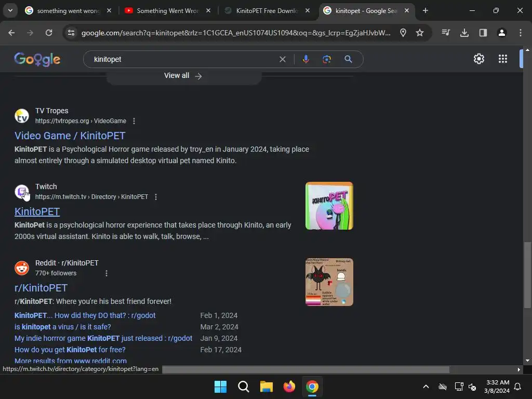The height and width of the screenshot is (399, 532).
Task: Switch to 'something went wrong' Google tab
Action: click(68, 11)
